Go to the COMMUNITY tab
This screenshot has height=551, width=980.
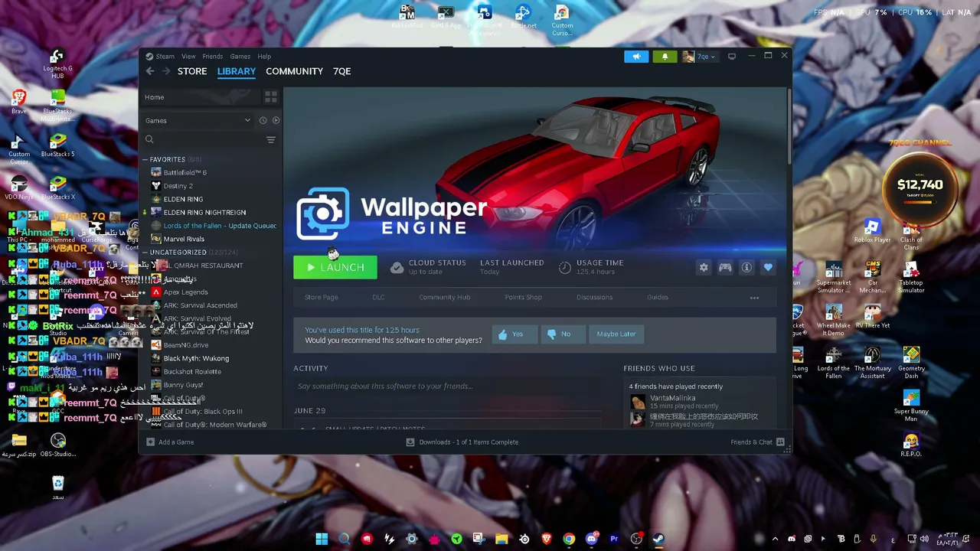(x=294, y=71)
